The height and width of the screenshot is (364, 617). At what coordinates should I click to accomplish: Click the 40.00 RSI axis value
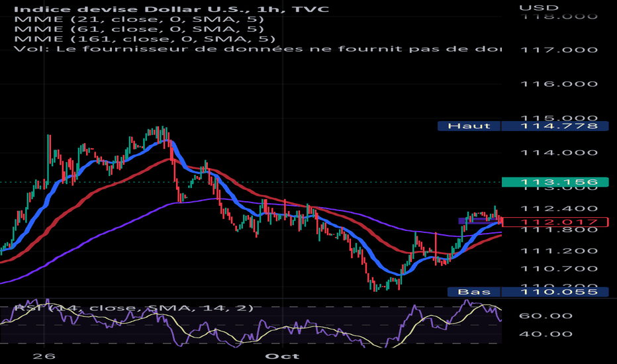tap(546, 334)
